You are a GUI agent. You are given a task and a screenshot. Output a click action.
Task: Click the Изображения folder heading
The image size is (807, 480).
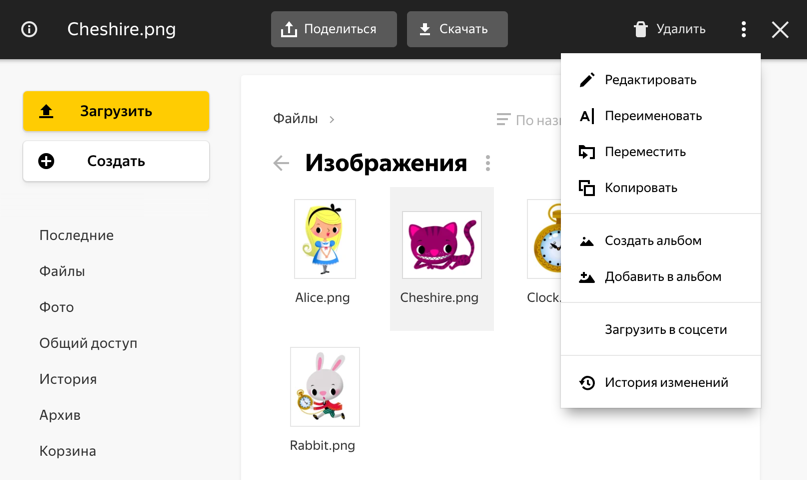tap(386, 163)
